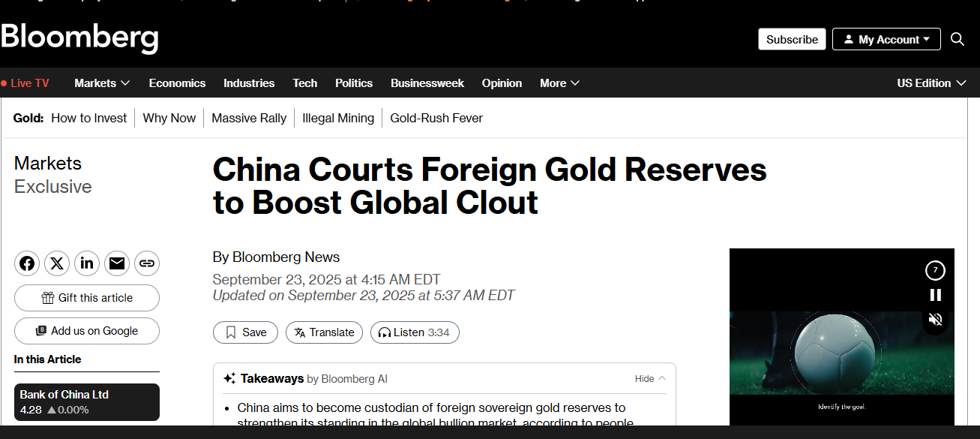Open the Economics section
980x439 pixels.
[x=177, y=83]
